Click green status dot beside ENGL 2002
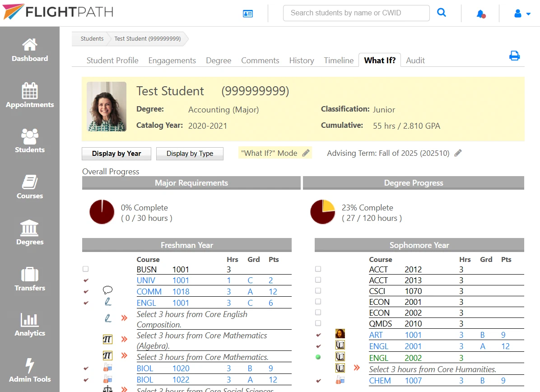 (x=318, y=357)
